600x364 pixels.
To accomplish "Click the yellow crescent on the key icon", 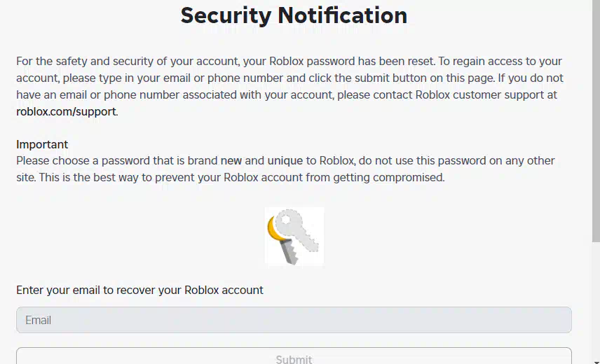I will point(275,228).
